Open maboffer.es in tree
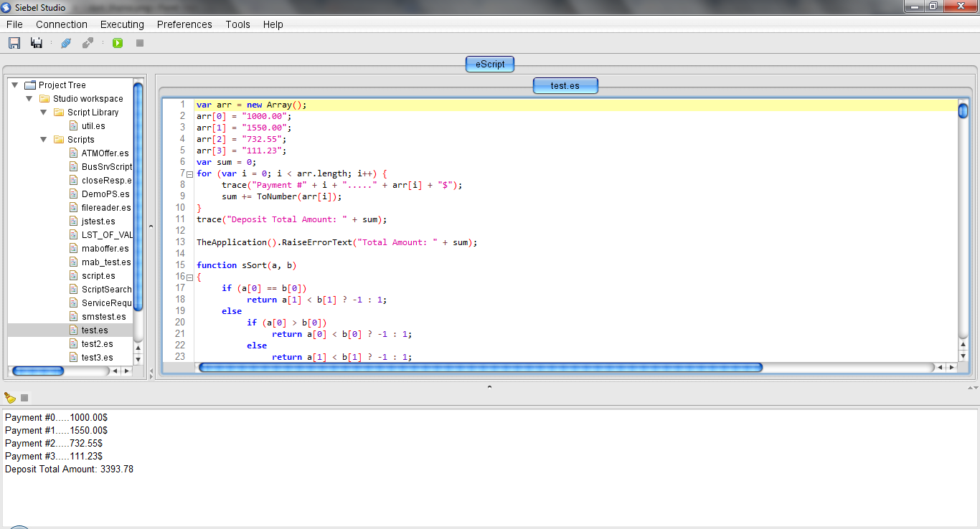The height and width of the screenshot is (529, 980). (105, 249)
